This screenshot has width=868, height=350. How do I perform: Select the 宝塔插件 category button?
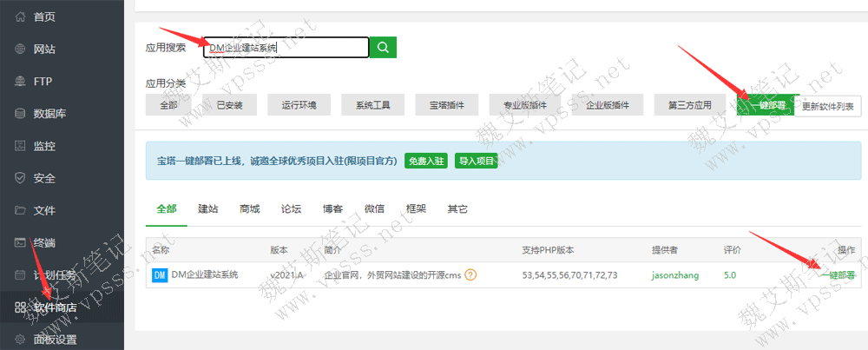[447, 105]
